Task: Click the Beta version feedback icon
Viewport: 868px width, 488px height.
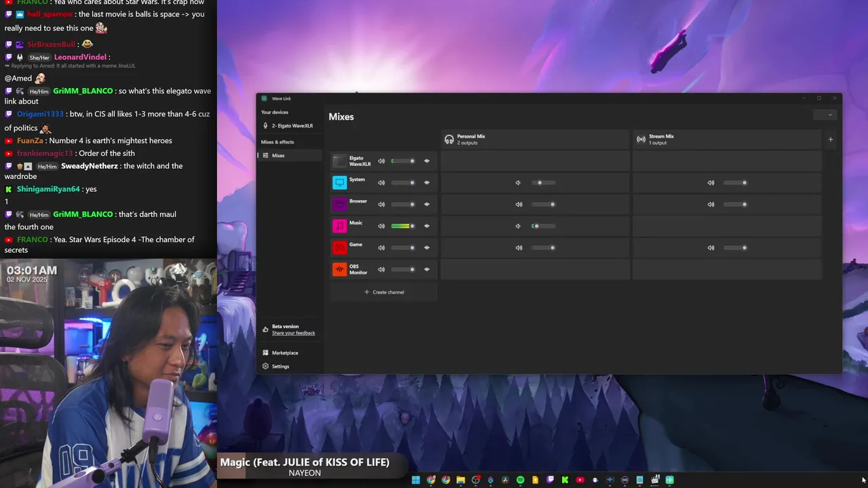Action: 265,329
